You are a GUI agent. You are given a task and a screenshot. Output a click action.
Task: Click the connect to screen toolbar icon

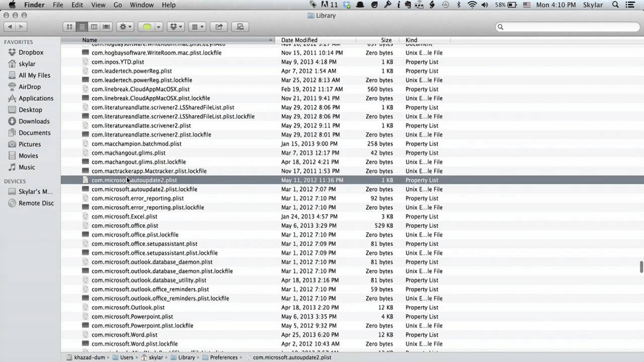pos(240,27)
